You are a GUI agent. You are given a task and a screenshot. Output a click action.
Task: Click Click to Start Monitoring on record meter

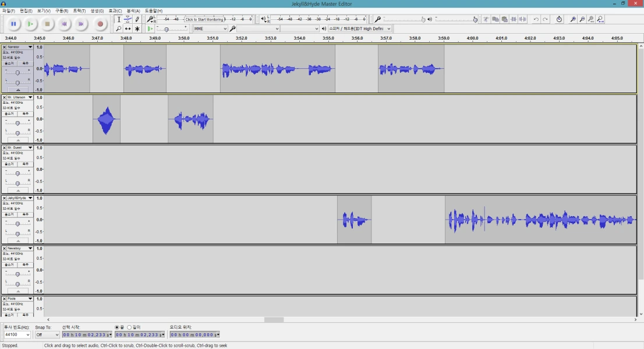(x=204, y=19)
